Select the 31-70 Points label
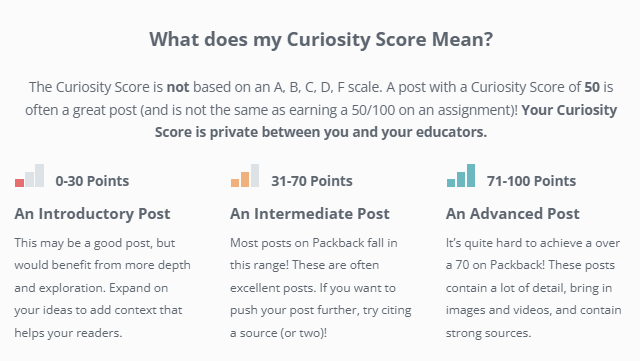 pos(312,181)
